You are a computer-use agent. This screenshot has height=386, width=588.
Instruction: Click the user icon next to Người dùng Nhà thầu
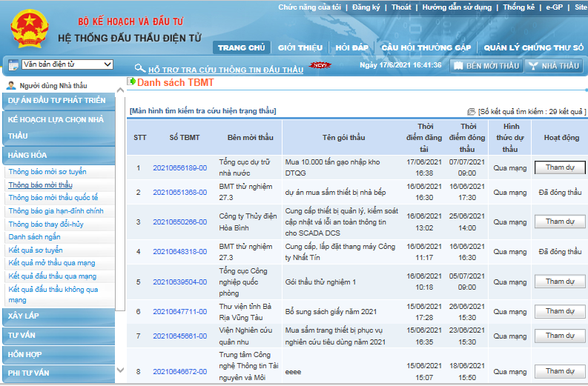pos(11,85)
